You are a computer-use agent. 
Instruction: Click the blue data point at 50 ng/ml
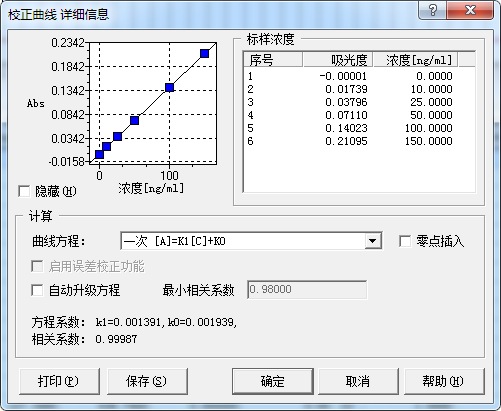coord(135,120)
